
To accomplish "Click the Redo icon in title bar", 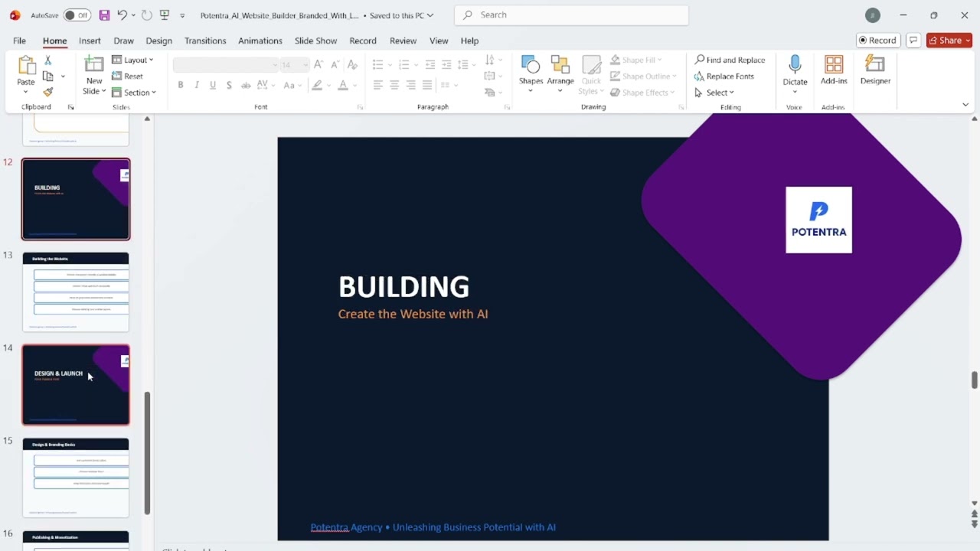I will click(x=147, y=15).
